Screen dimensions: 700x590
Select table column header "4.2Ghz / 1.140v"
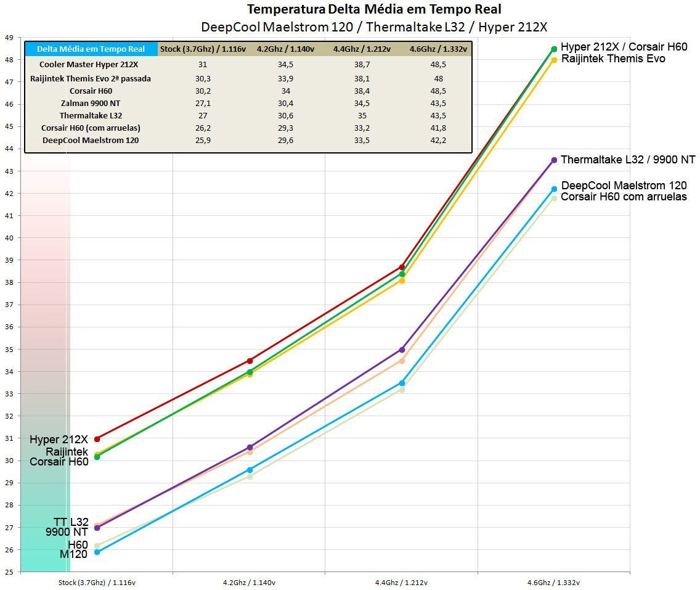point(285,49)
